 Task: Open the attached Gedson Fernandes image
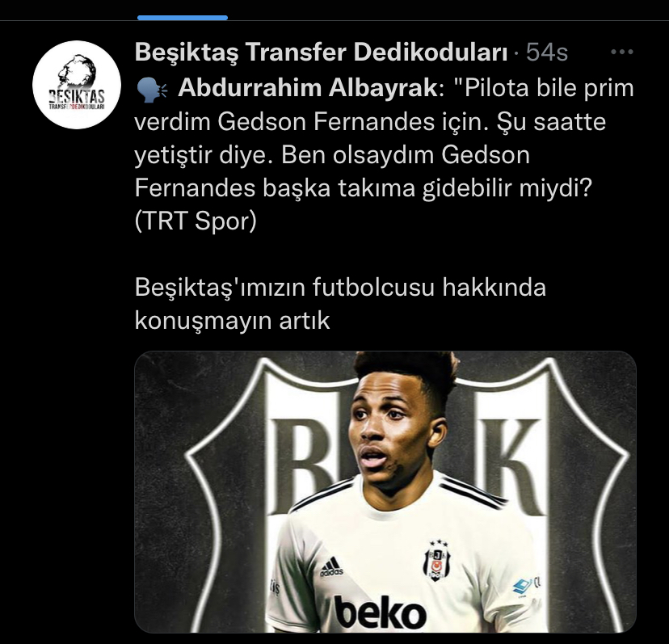(385, 491)
